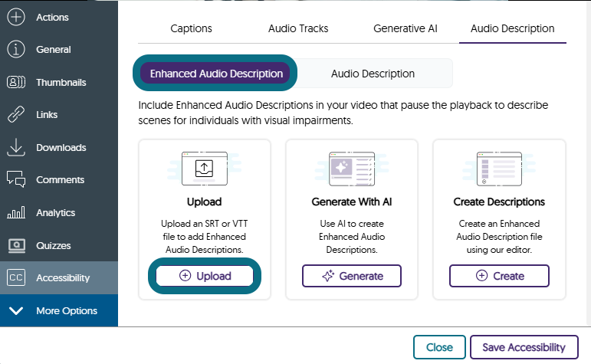The image size is (591, 364).
Task: Click the 'Create Descriptions' heading
Action: coord(499,202)
